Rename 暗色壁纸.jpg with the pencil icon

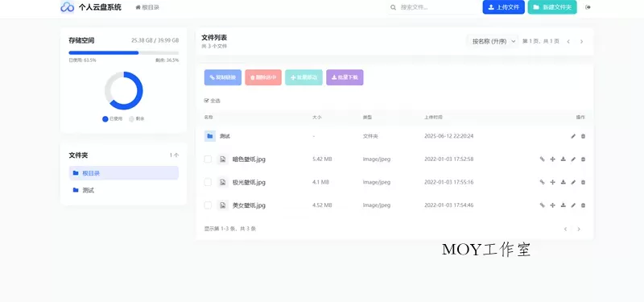pyautogui.click(x=573, y=159)
